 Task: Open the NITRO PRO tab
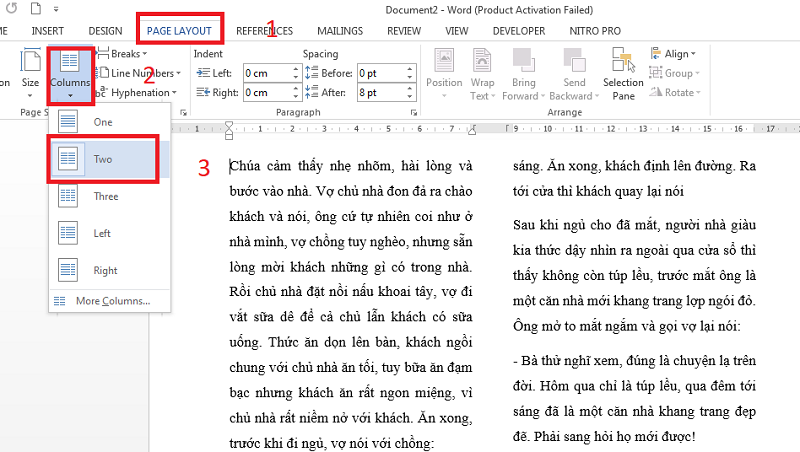pos(595,31)
